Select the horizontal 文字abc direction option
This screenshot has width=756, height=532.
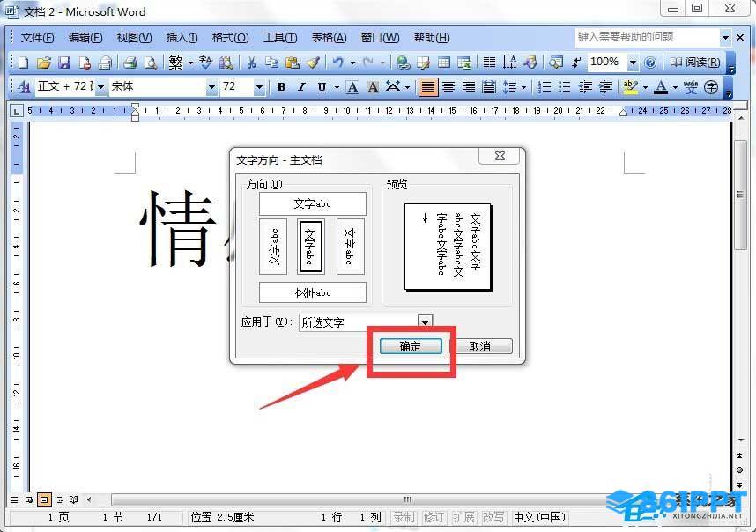point(313,203)
